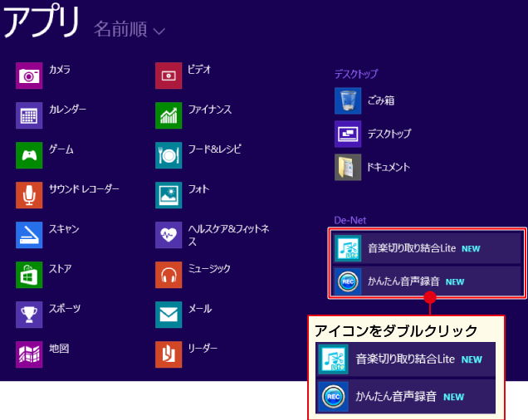Open the ドキュメント folder icon

[x=348, y=168]
